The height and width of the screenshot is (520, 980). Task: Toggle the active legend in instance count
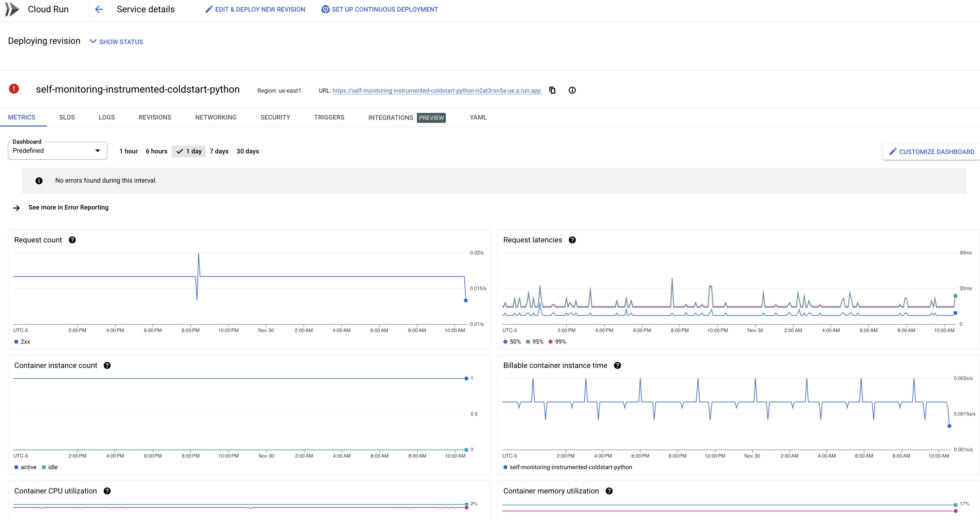25,467
